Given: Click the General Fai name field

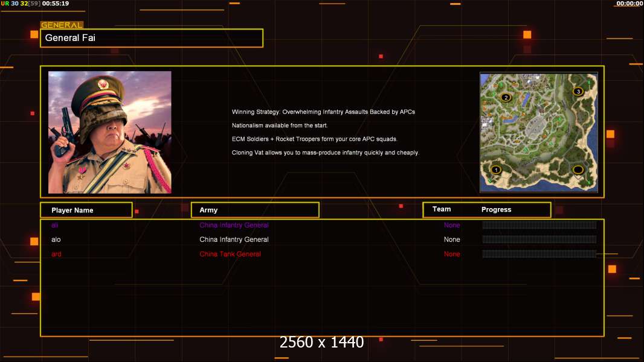Looking at the screenshot, I should point(152,38).
